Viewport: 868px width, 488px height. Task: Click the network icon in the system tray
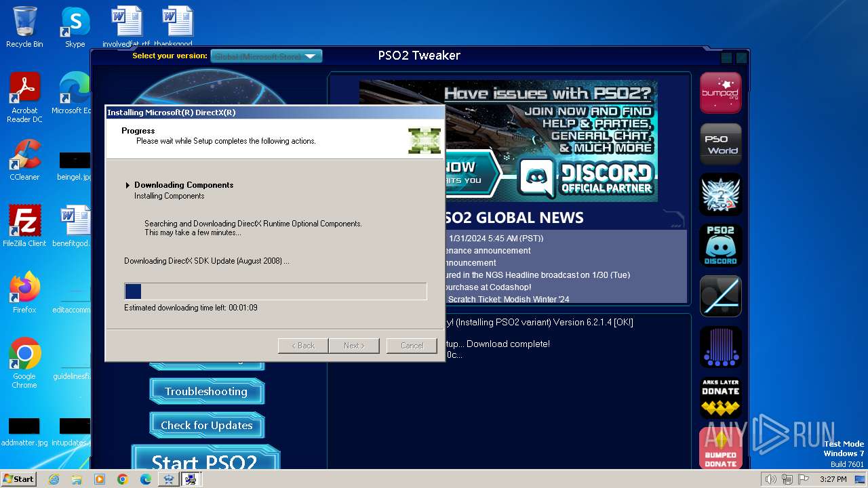(x=787, y=479)
